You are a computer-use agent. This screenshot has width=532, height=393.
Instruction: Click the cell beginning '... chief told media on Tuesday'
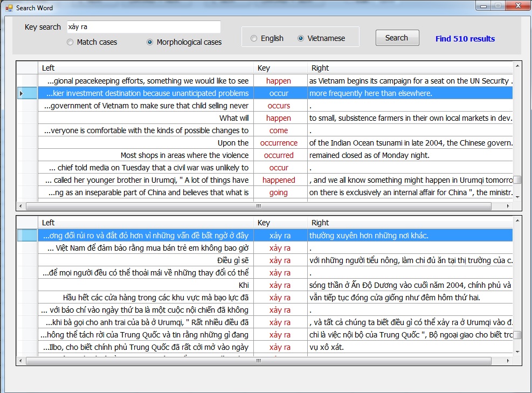(x=146, y=168)
